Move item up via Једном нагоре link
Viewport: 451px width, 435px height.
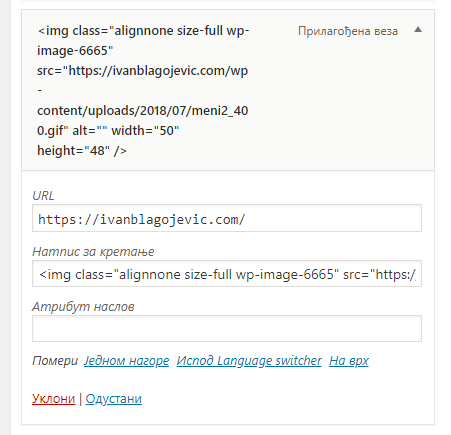point(126,361)
